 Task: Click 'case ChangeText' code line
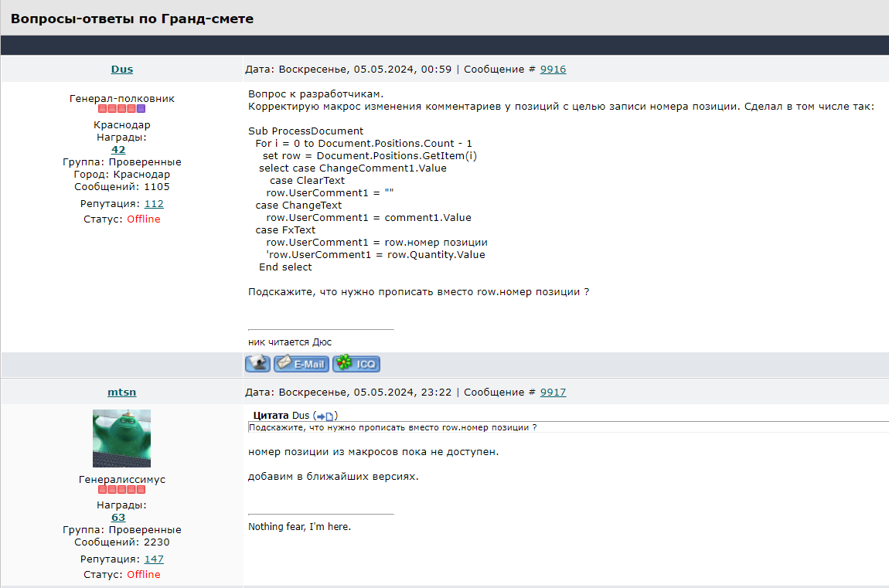[x=298, y=205]
